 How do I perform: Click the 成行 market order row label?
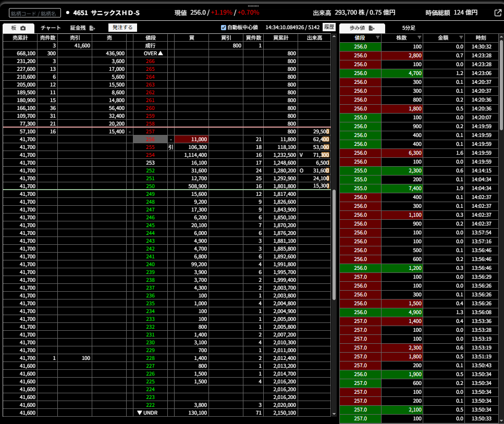click(150, 46)
